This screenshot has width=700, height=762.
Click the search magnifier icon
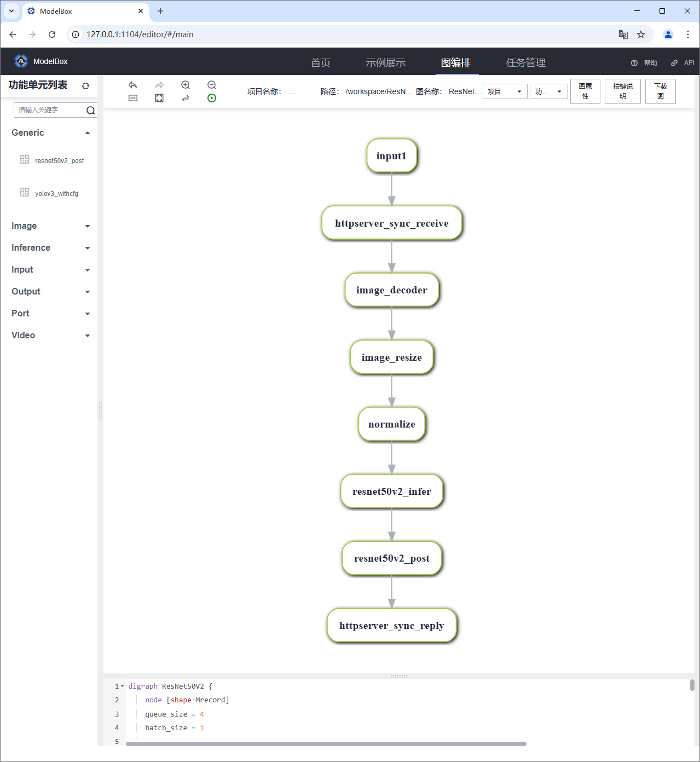tap(90, 111)
